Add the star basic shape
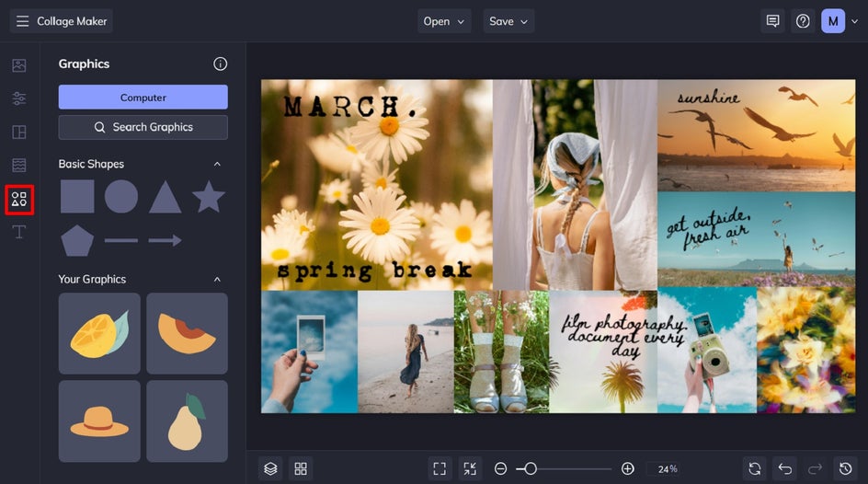Viewport: 868px width, 484px height. pos(209,196)
